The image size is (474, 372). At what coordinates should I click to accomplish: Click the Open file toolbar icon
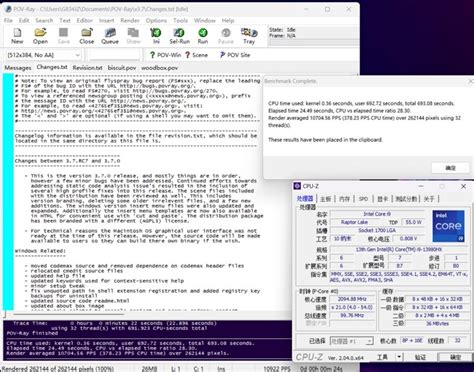(x=40, y=36)
